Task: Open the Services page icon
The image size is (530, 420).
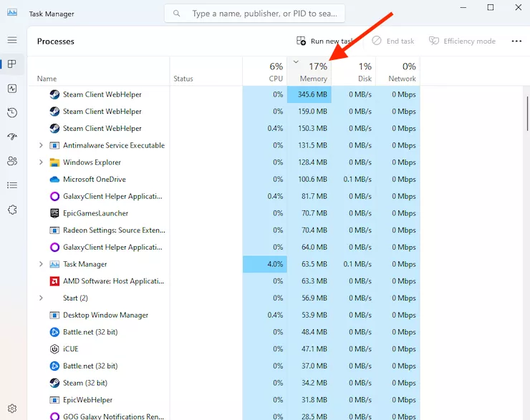Action: pos(12,210)
